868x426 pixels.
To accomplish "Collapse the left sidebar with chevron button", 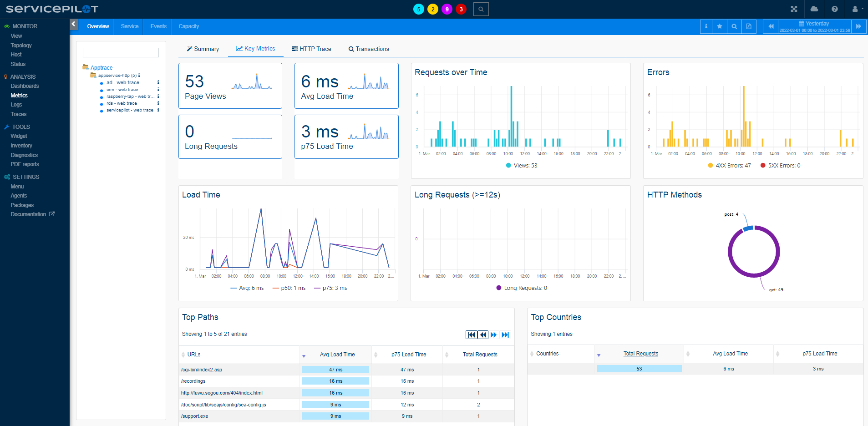I will coord(74,24).
